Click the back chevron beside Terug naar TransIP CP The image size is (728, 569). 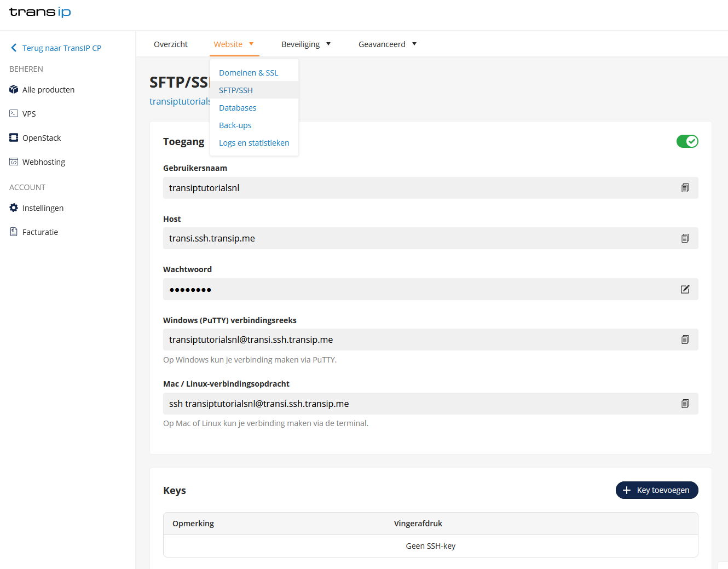click(14, 48)
